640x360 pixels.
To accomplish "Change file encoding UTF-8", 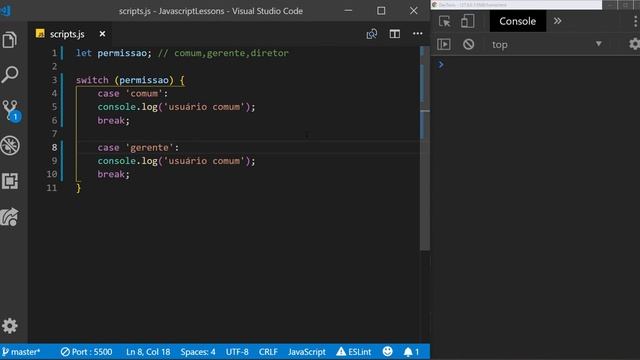I will click(237, 352).
